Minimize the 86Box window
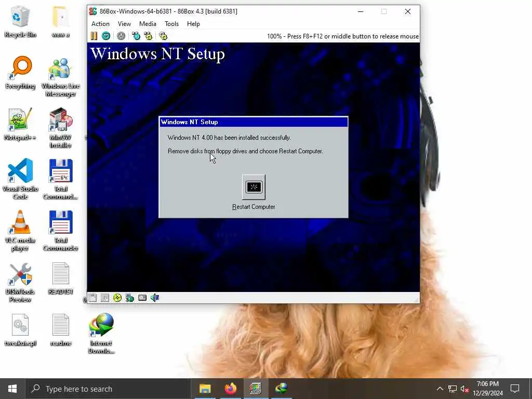The height and width of the screenshot is (399, 532). [361, 11]
